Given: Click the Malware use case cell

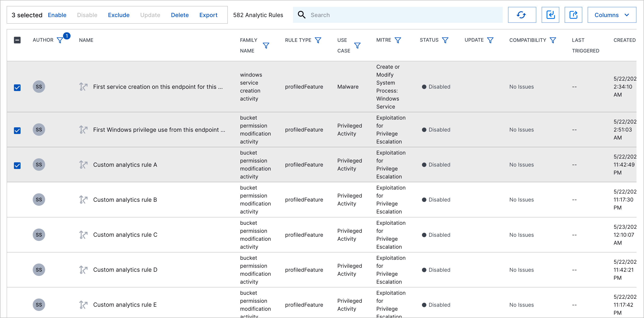Looking at the screenshot, I should click(348, 87).
